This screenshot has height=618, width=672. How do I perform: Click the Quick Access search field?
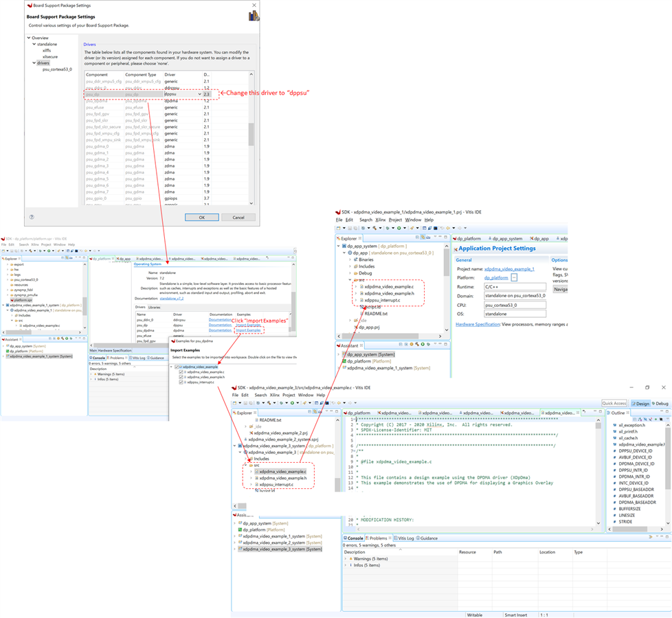coord(614,404)
